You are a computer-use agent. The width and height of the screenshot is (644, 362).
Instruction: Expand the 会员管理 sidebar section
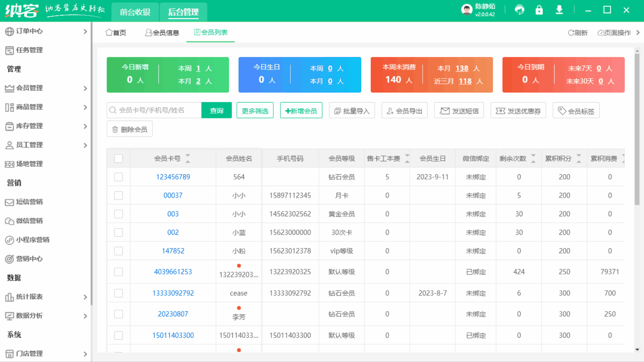[x=46, y=88]
